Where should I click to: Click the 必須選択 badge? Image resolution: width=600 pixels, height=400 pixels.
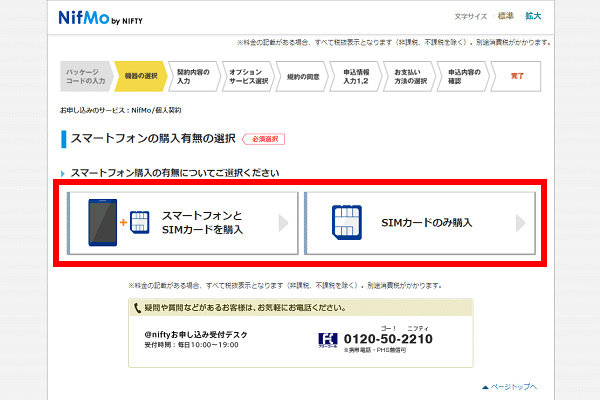[264, 139]
